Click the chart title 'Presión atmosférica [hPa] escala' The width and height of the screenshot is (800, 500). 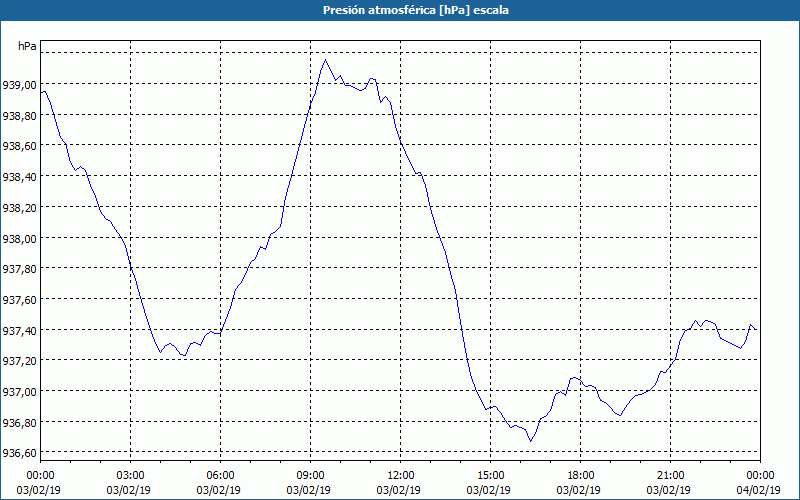click(416, 10)
